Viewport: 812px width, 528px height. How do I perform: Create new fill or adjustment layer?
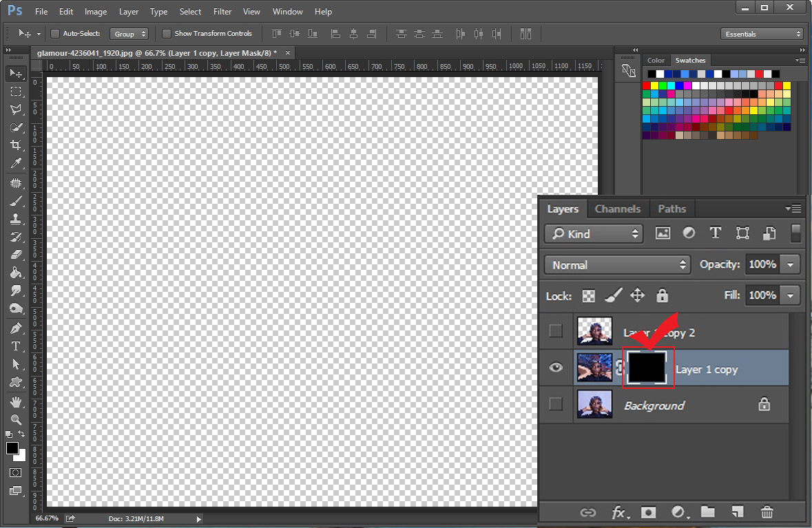coord(679,512)
